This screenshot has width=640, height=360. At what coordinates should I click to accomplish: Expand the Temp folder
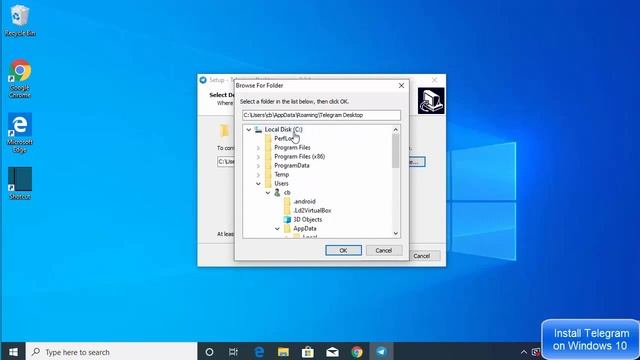[258, 174]
